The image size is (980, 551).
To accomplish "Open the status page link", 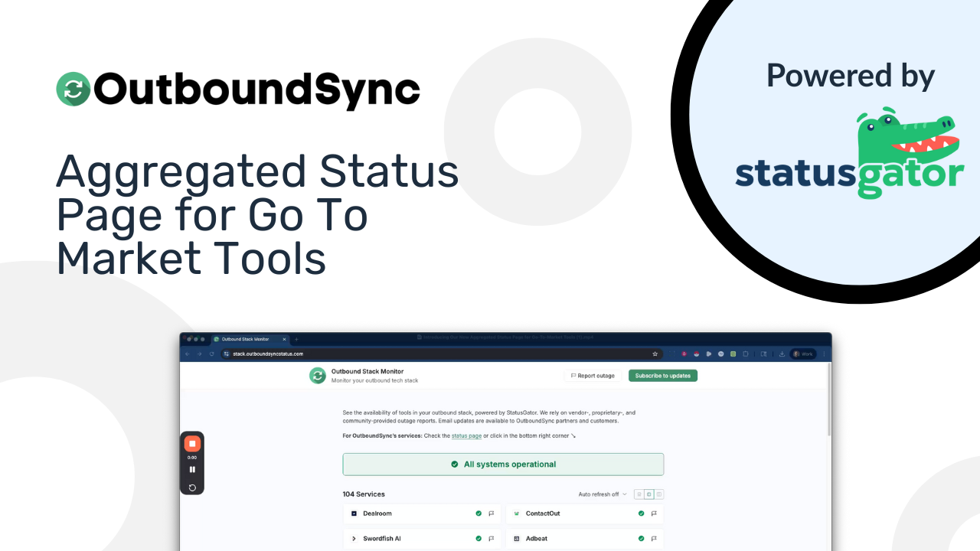I will [467, 435].
